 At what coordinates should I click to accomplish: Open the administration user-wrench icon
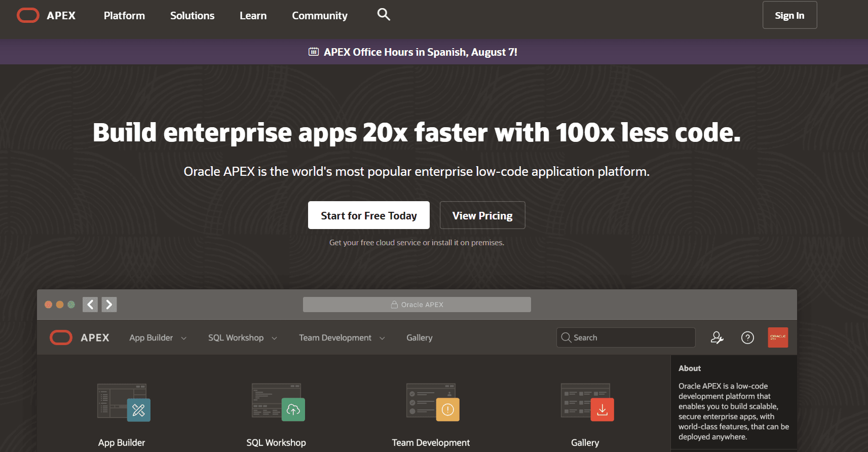(717, 337)
